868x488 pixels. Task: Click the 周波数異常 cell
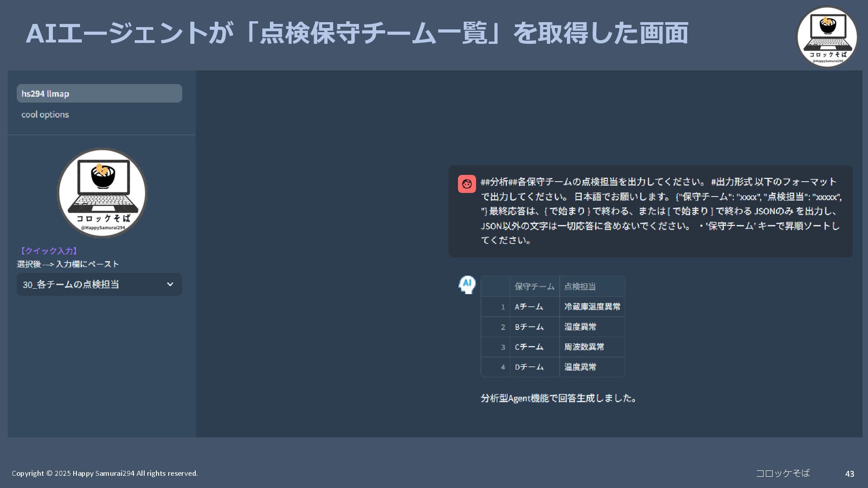[584, 347]
